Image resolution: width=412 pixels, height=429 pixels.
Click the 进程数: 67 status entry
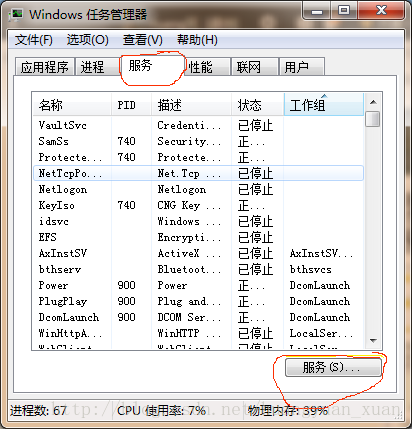click(38, 410)
